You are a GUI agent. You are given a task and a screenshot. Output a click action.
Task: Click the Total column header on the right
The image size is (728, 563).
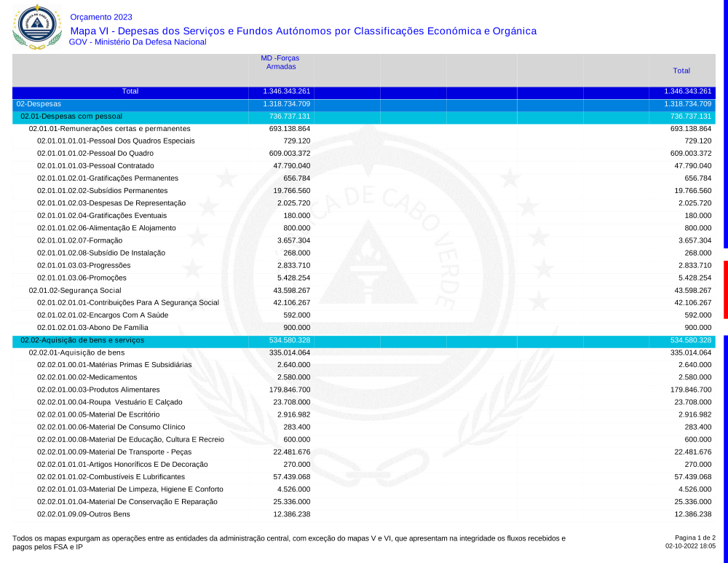681,71
